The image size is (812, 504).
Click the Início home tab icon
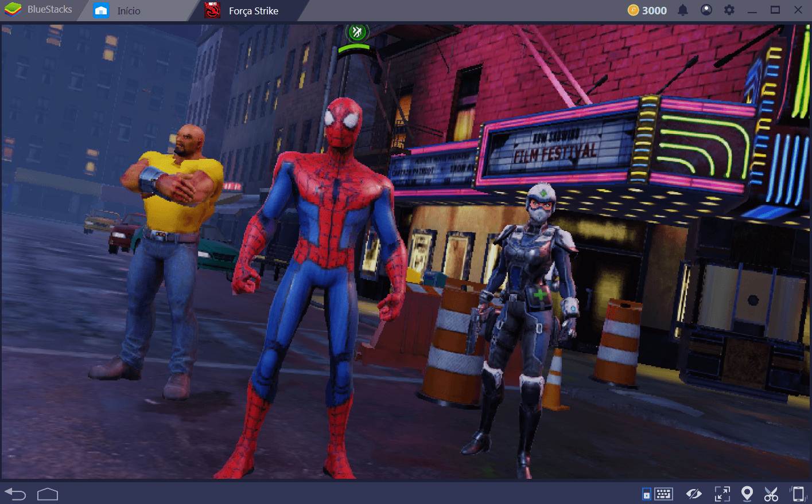(101, 10)
